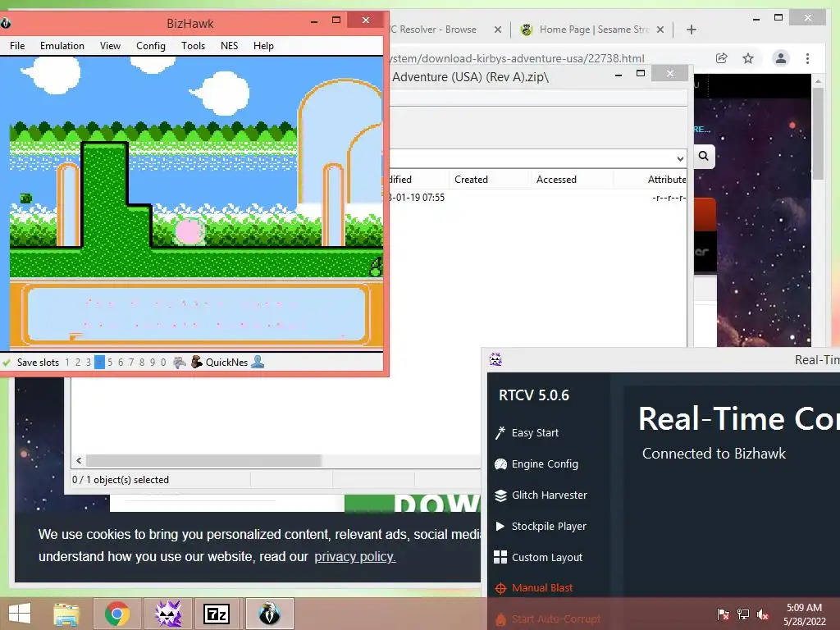Click the Action Center flag tray icon
The width and height of the screenshot is (840, 630).
(x=723, y=614)
